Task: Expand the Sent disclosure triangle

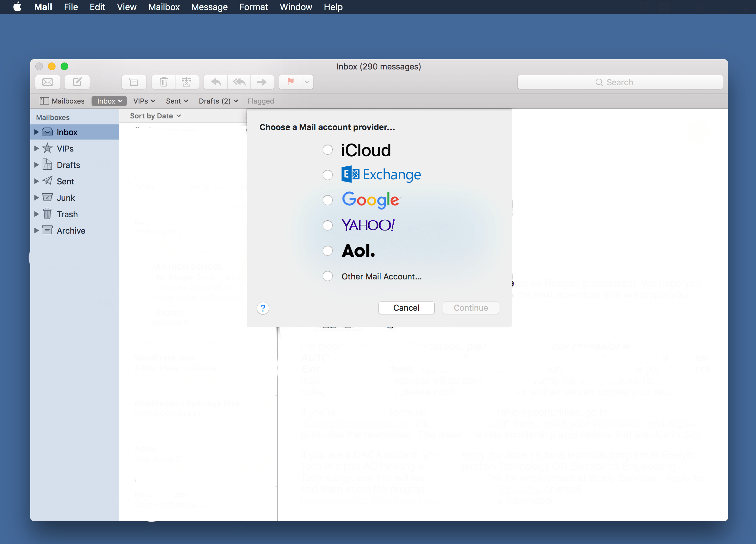Action: 36,181
